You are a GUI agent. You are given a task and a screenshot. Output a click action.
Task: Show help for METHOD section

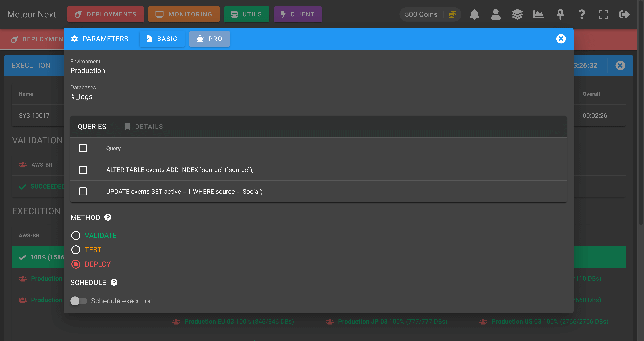pyautogui.click(x=108, y=217)
